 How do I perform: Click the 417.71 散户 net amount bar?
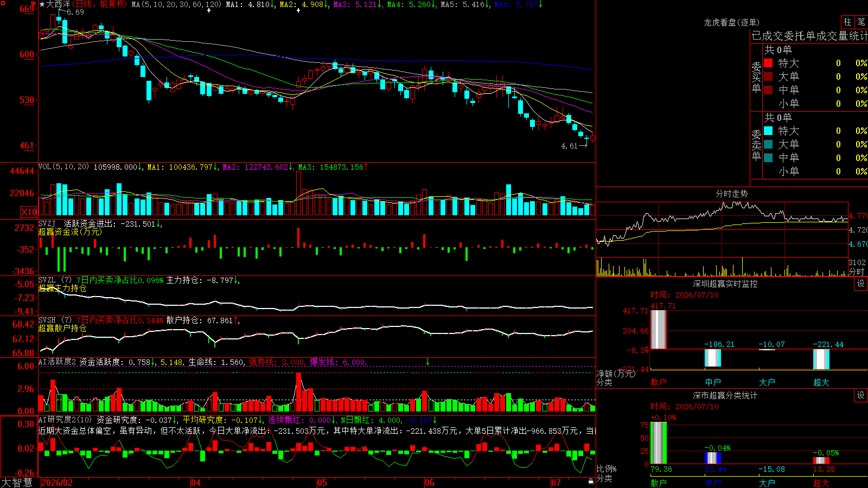658,330
